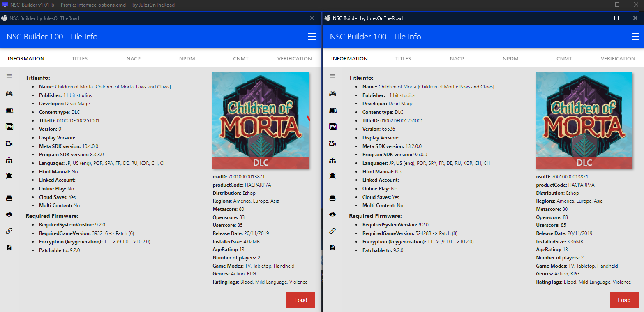
Task: Switch to TITLES tab in left window
Action: [80, 58]
